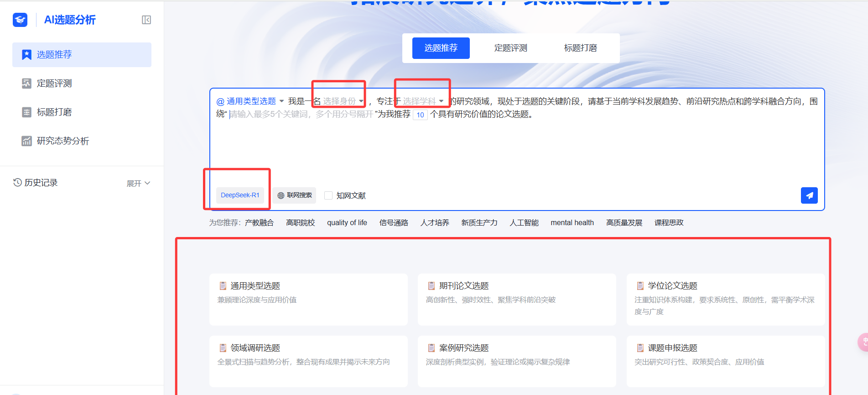Click the topic count field showing 10
The image size is (868, 395).
420,115
